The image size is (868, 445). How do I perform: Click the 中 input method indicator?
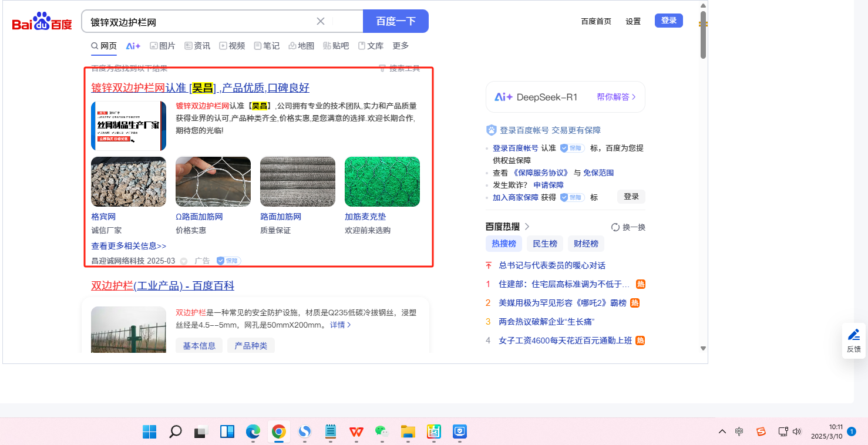click(x=739, y=431)
